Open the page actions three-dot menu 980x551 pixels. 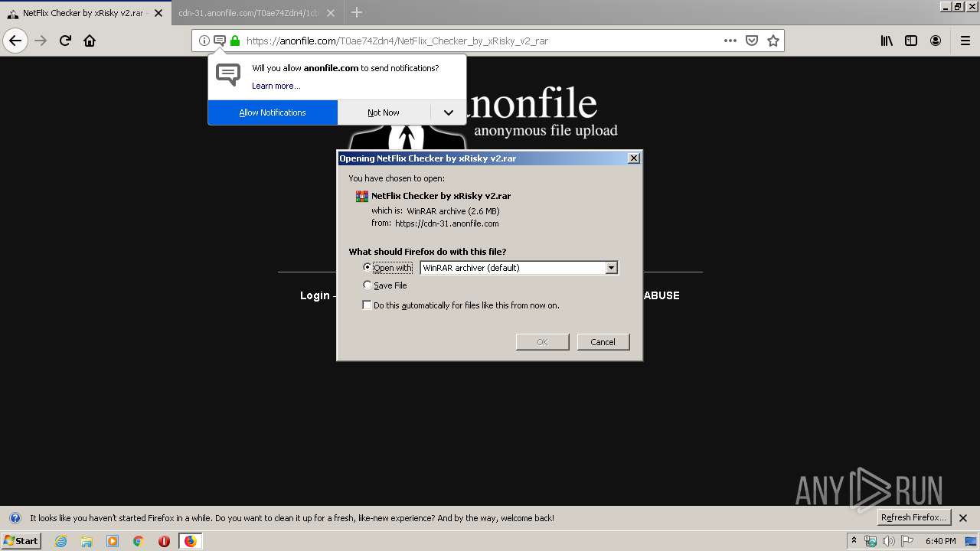click(x=730, y=41)
